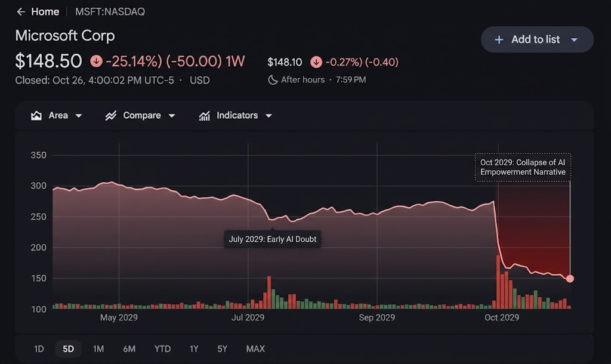The image size is (611, 364).
Task: Go to the Home link
Action: pyautogui.click(x=45, y=12)
